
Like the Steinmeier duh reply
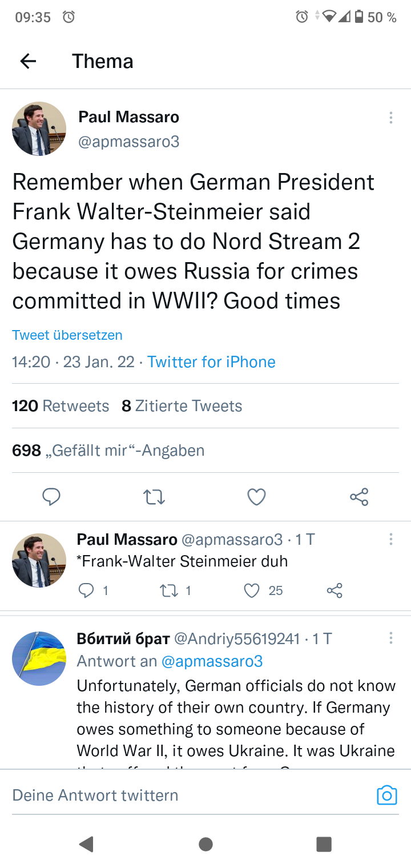click(x=252, y=590)
